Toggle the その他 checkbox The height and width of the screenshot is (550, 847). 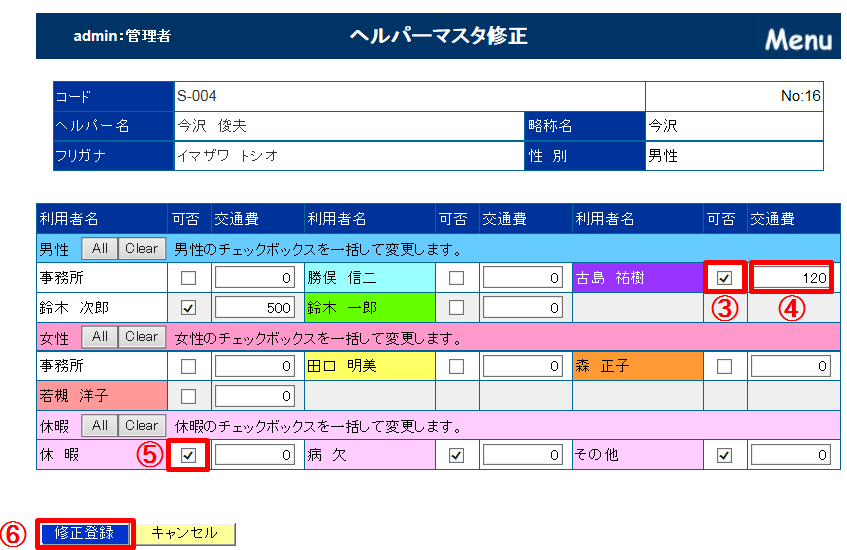[x=725, y=455]
